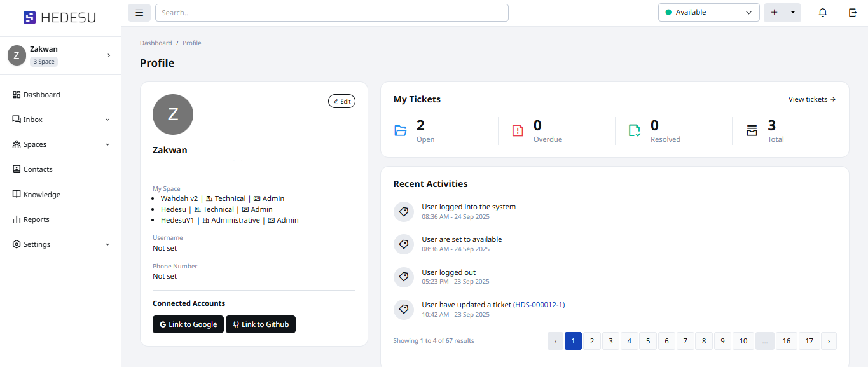868x367 pixels.
Task: Click the logout icon in top bar
Action: [852, 13]
